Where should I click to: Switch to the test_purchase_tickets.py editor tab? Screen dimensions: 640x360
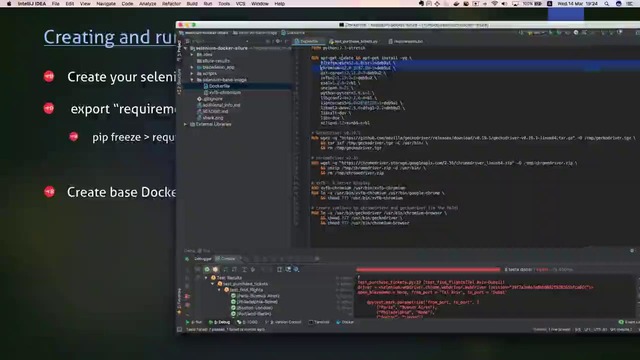[x=353, y=41]
